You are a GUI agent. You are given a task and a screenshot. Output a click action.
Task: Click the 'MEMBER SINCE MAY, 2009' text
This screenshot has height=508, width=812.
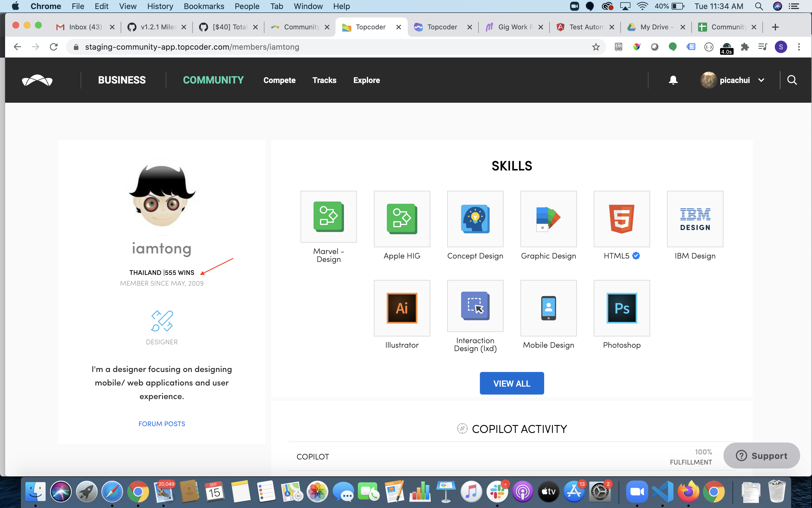(x=162, y=283)
